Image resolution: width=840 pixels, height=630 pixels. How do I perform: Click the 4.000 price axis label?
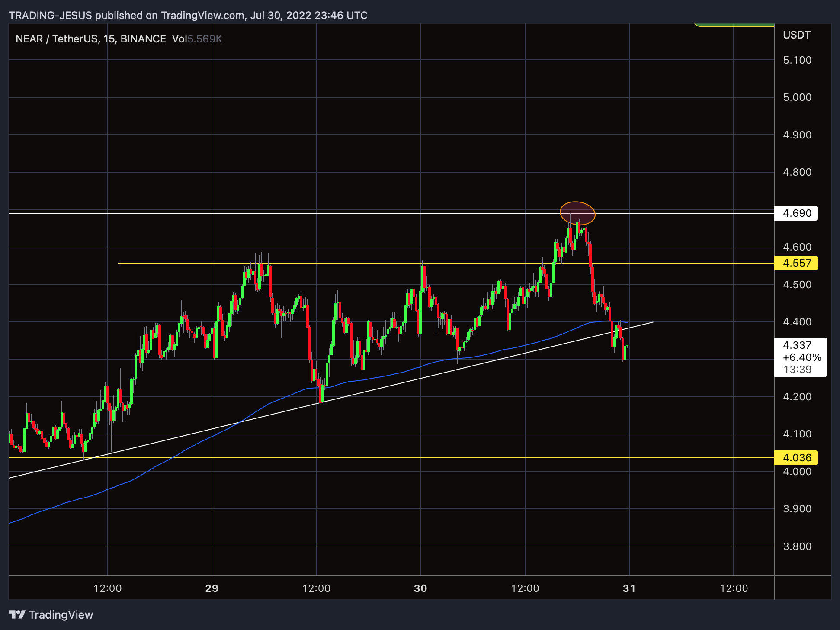tap(797, 472)
